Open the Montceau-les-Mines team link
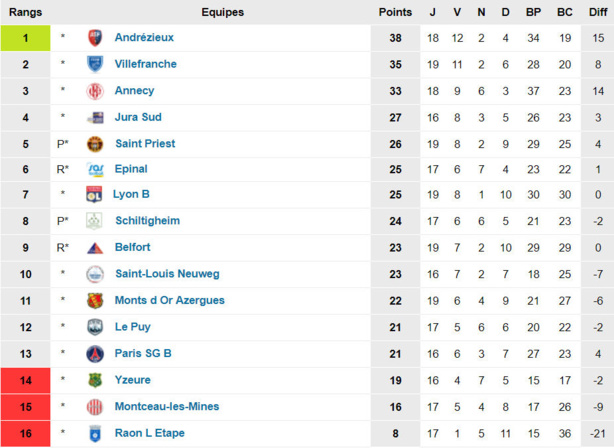Image resolution: width=614 pixels, height=448 pixels. point(167,406)
